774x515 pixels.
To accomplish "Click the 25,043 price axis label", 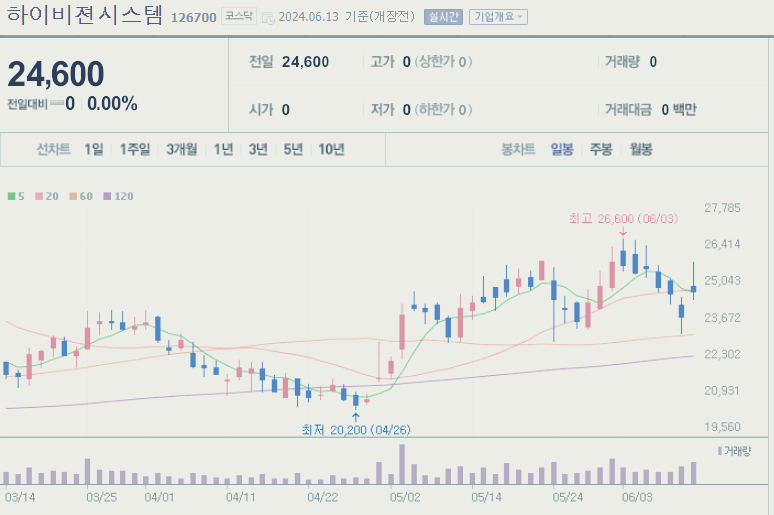I will coord(722,280).
